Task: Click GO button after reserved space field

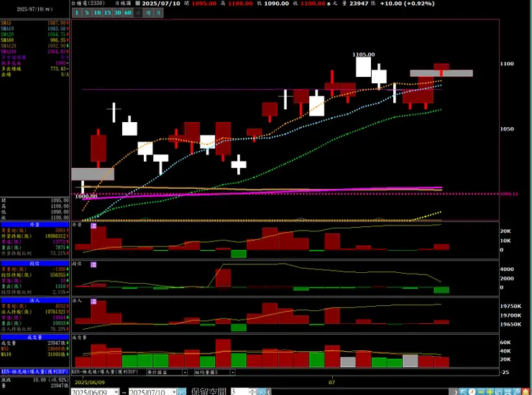Action: (261, 392)
